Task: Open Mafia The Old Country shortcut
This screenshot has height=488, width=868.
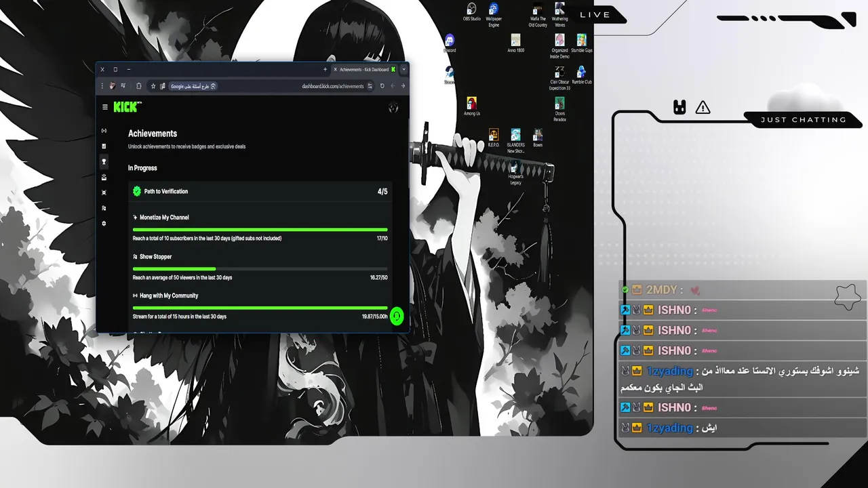Action: (x=538, y=16)
